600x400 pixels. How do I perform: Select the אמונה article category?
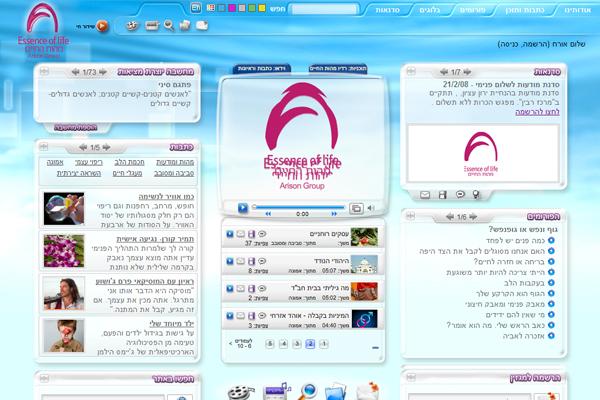pos(55,163)
